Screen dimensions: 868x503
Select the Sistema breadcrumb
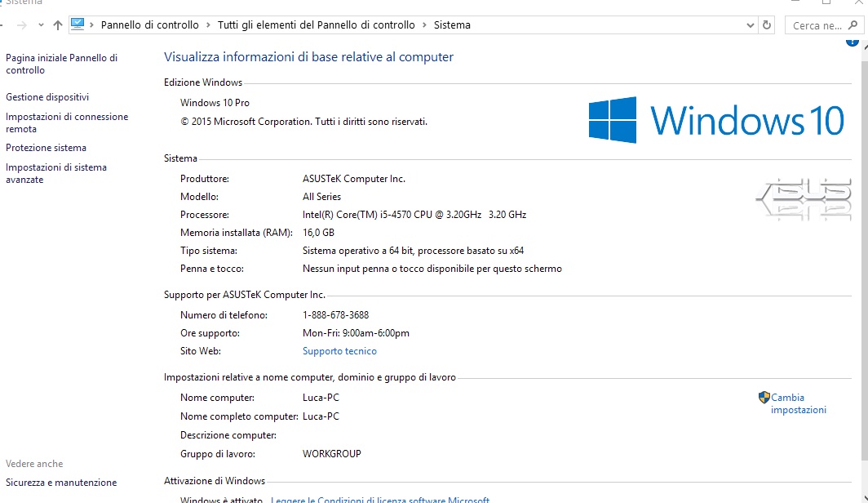click(x=452, y=25)
